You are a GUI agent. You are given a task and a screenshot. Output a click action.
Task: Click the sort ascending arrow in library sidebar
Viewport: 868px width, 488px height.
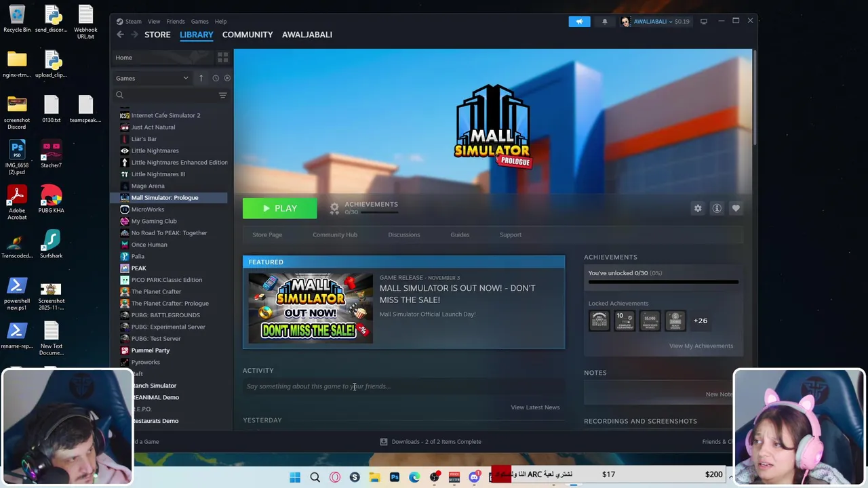pos(201,78)
